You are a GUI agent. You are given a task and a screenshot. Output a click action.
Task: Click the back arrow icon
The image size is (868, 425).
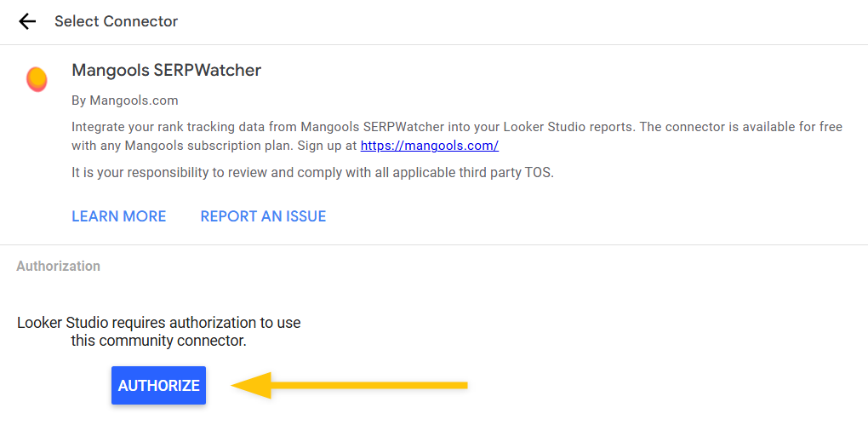27,21
